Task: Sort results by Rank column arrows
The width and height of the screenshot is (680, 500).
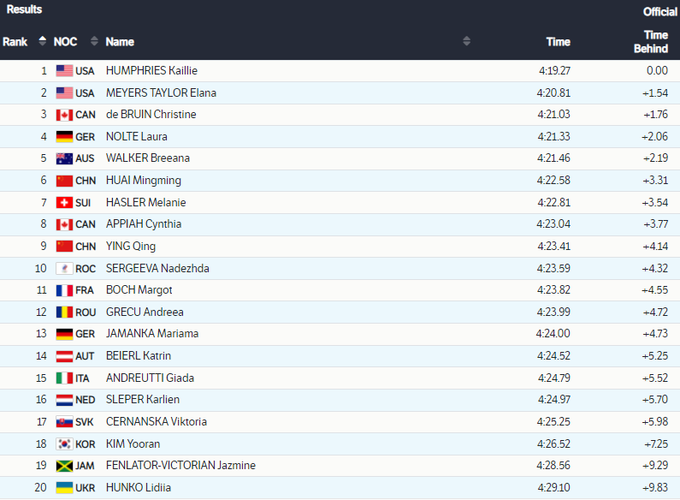Action: click(42, 41)
